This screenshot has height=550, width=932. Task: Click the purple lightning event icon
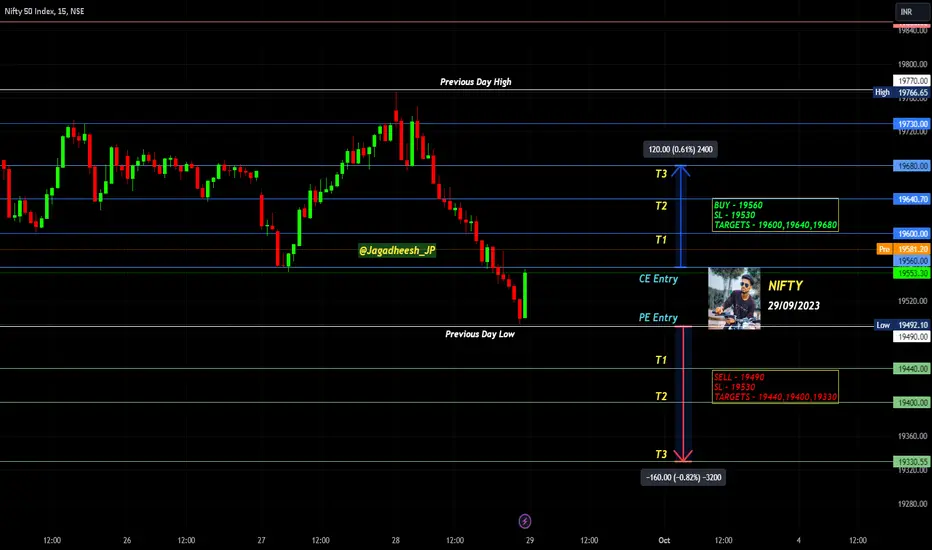525,521
